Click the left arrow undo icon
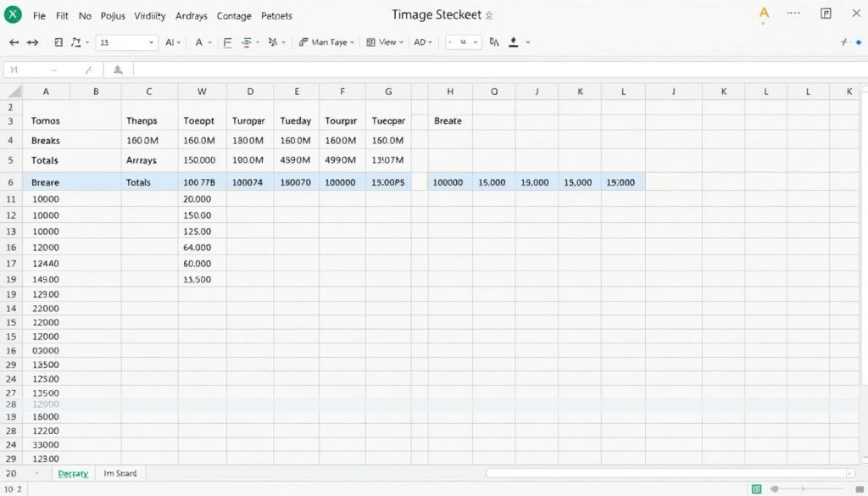Screen dimensions: 868x496 (x=14, y=42)
